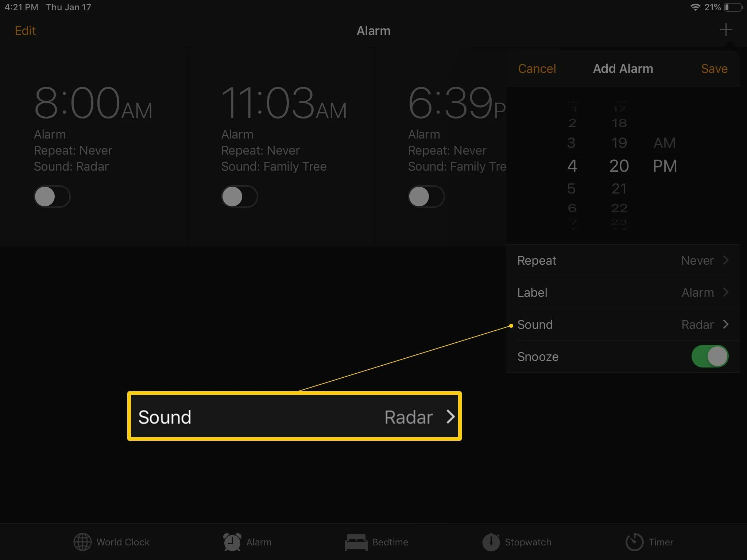Select the Alarm clock icon in tab bar
This screenshot has height=560, width=747.
[232, 542]
